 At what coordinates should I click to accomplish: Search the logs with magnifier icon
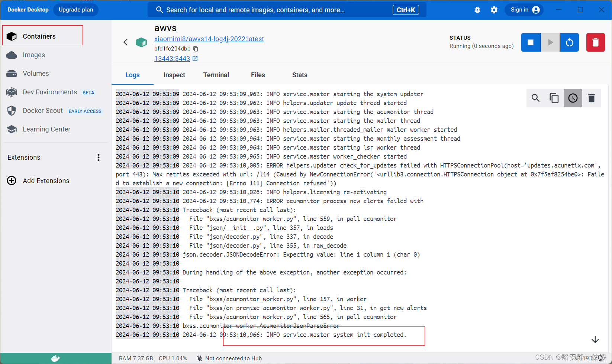coord(536,98)
